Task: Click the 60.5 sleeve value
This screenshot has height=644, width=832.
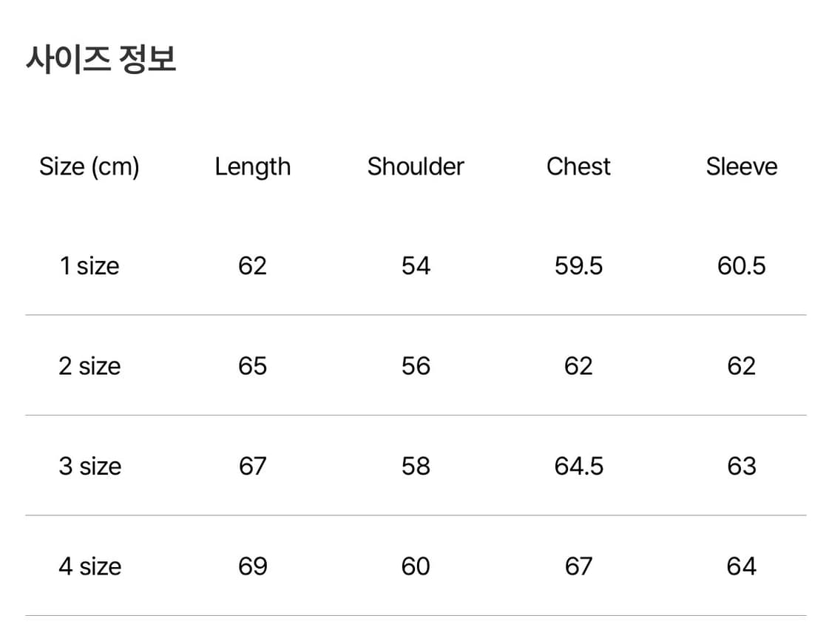Action: 742,266
